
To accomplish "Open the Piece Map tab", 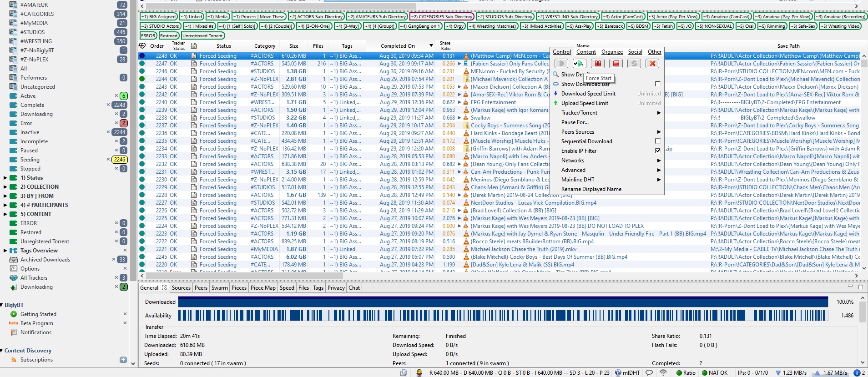I will (x=263, y=288).
